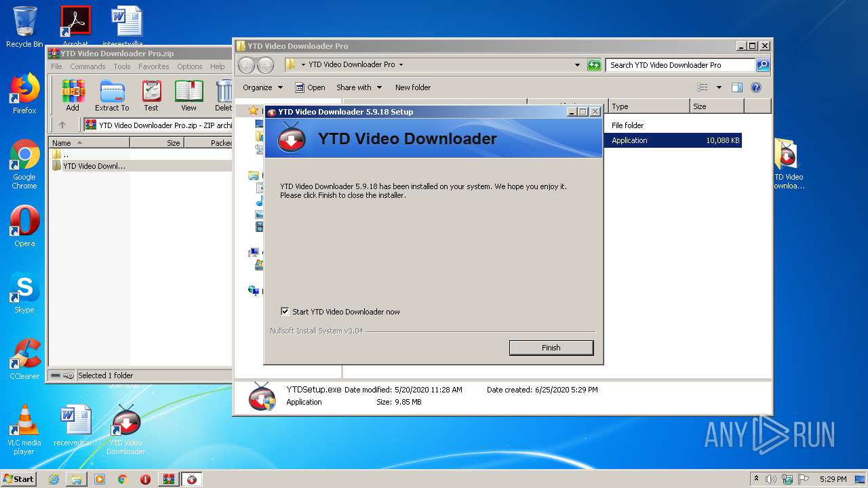Image resolution: width=868 pixels, height=488 pixels.
Task: Open Share with dropdown in Explorer
Action: coord(359,87)
